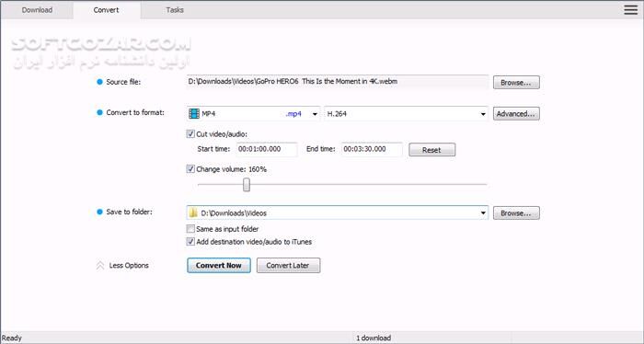Click the '.mp4' extension text
644x344 pixels.
293,114
